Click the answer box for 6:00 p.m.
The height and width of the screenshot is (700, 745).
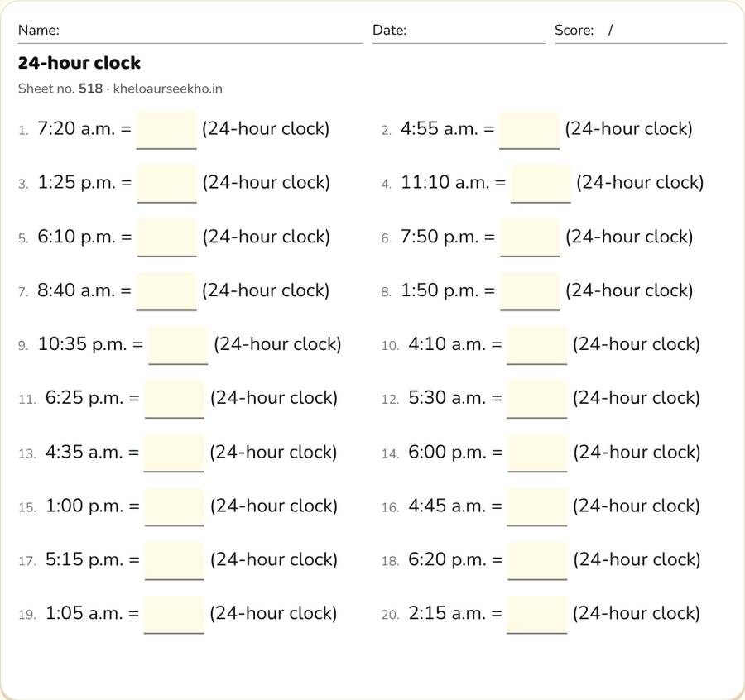pos(537,453)
